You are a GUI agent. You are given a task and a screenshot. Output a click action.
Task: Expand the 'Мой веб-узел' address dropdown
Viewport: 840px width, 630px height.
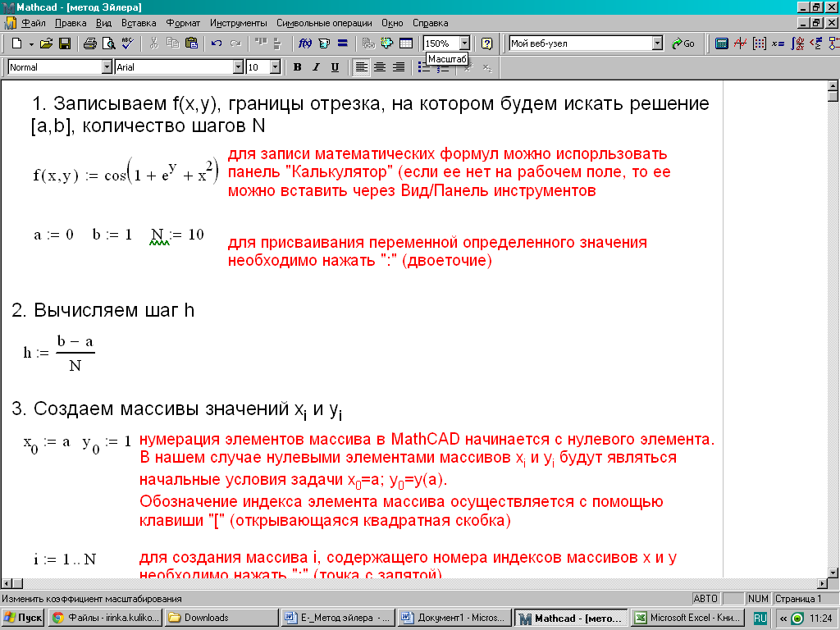click(x=658, y=43)
